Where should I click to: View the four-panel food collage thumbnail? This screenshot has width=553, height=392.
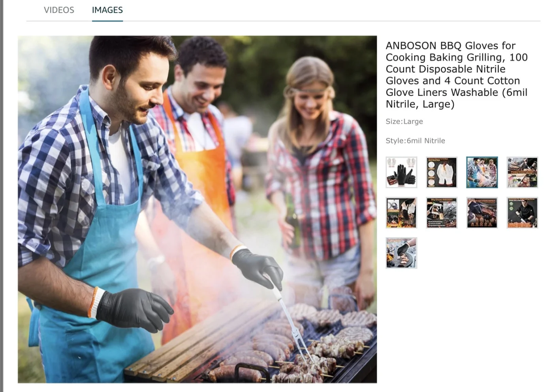click(x=522, y=172)
